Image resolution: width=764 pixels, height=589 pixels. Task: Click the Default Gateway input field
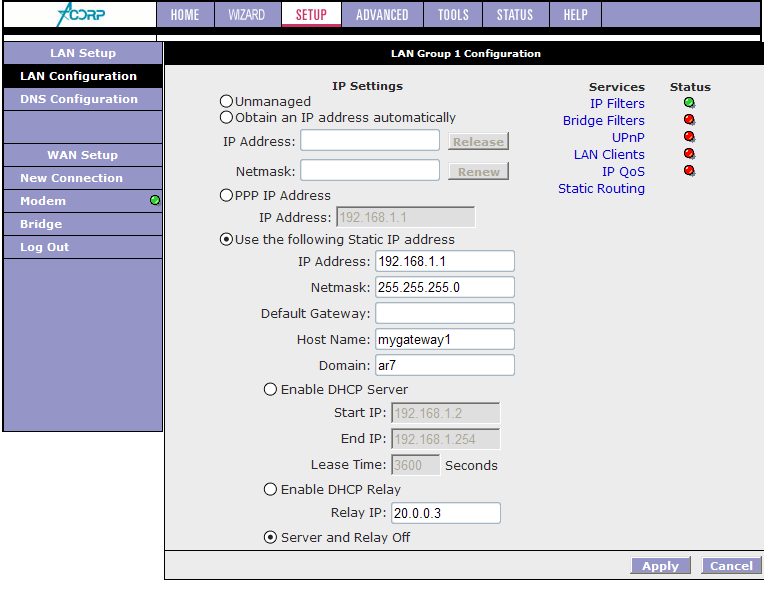tap(445, 313)
